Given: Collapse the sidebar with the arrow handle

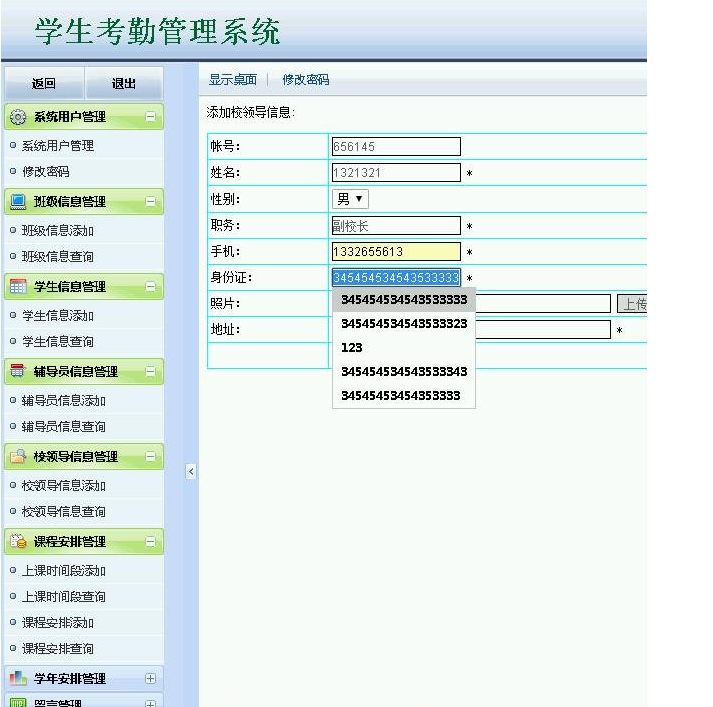Looking at the screenshot, I should pos(191,471).
